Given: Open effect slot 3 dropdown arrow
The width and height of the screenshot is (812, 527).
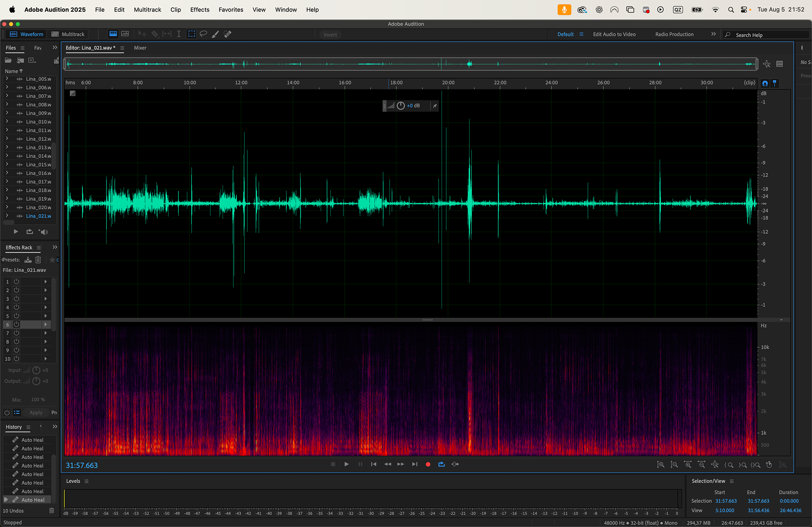Looking at the screenshot, I should [46, 299].
